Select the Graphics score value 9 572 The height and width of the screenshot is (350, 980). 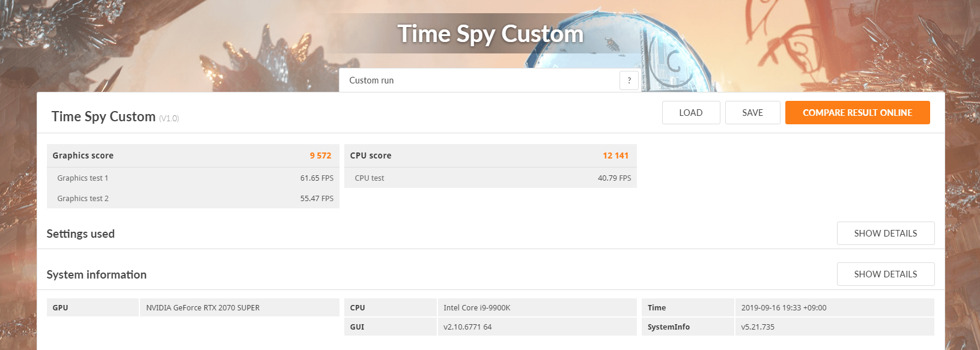pos(320,155)
